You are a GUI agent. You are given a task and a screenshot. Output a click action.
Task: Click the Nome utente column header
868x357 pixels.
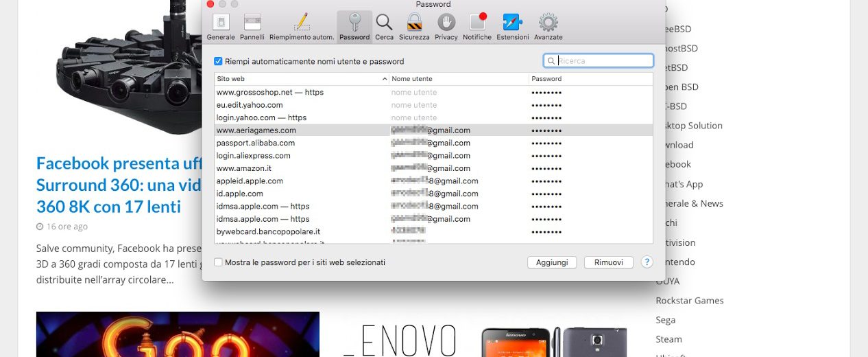[x=459, y=79]
